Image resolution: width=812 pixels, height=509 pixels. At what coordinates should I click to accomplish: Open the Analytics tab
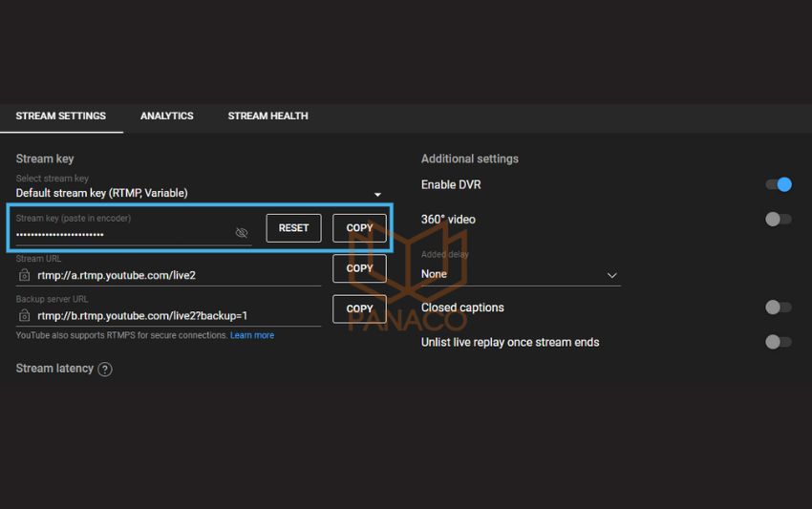click(167, 116)
